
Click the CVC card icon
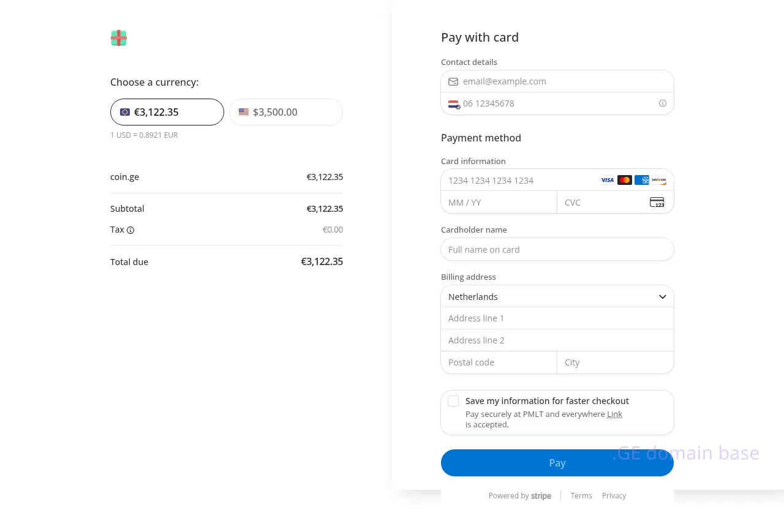coord(657,203)
